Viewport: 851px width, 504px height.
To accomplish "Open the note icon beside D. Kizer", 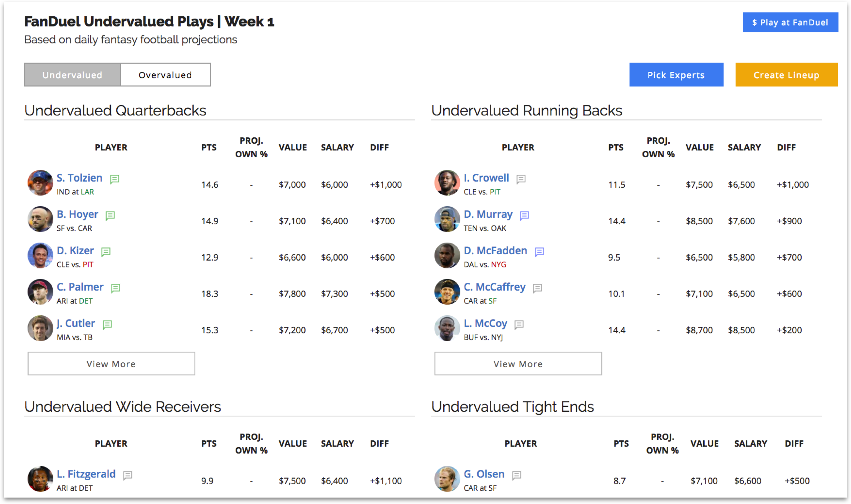I will coord(106,252).
